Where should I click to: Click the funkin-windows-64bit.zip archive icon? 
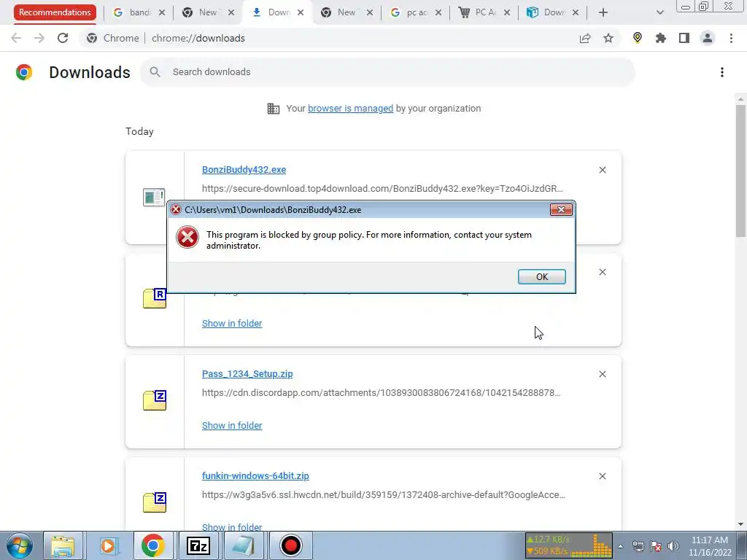[155, 502]
